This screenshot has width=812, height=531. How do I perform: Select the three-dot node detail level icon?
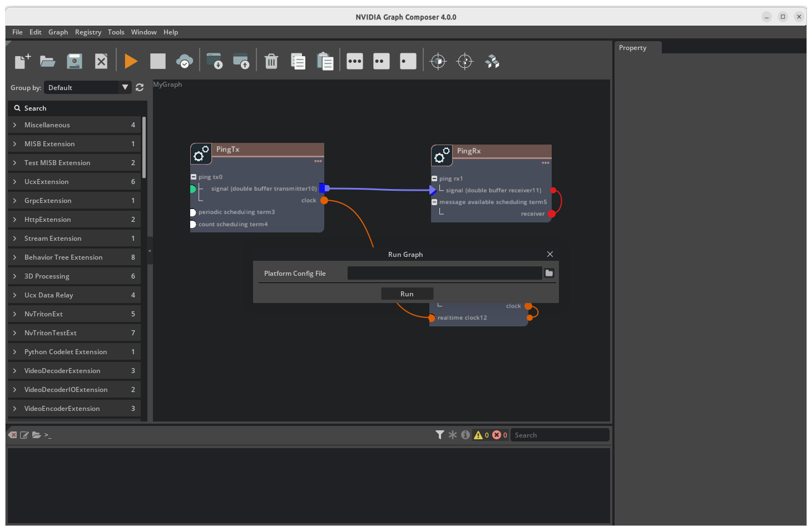354,61
